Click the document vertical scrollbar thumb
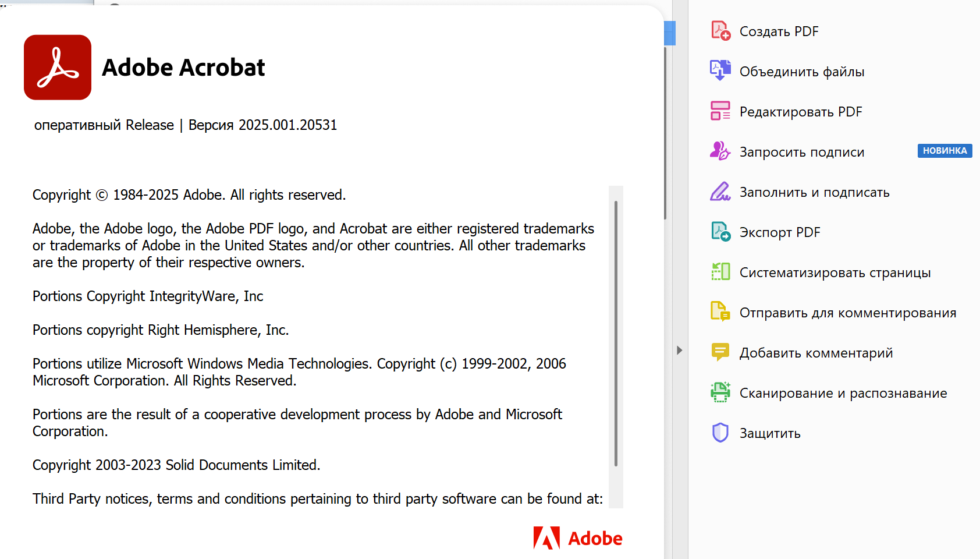The height and width of the screenshot is (559, 980). tap(665, 133)
